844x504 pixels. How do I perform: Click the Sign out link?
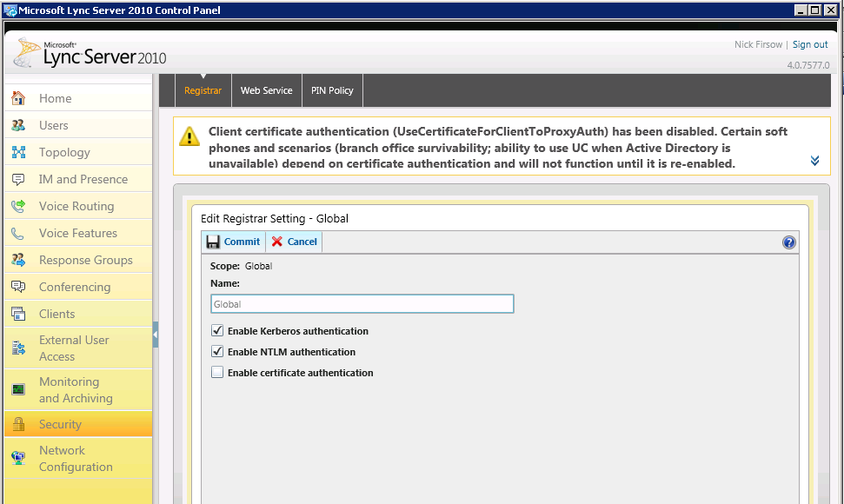(810, 44)
